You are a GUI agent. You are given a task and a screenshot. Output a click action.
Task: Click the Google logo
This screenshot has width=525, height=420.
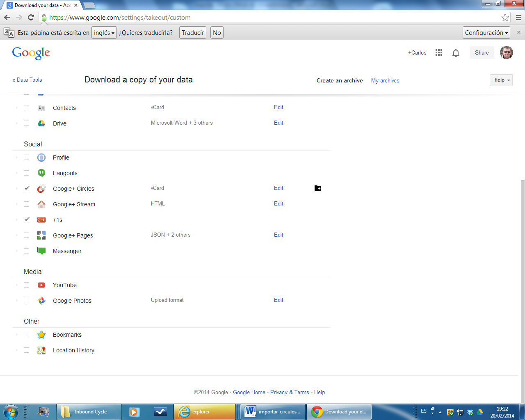[x=31, y=53]
